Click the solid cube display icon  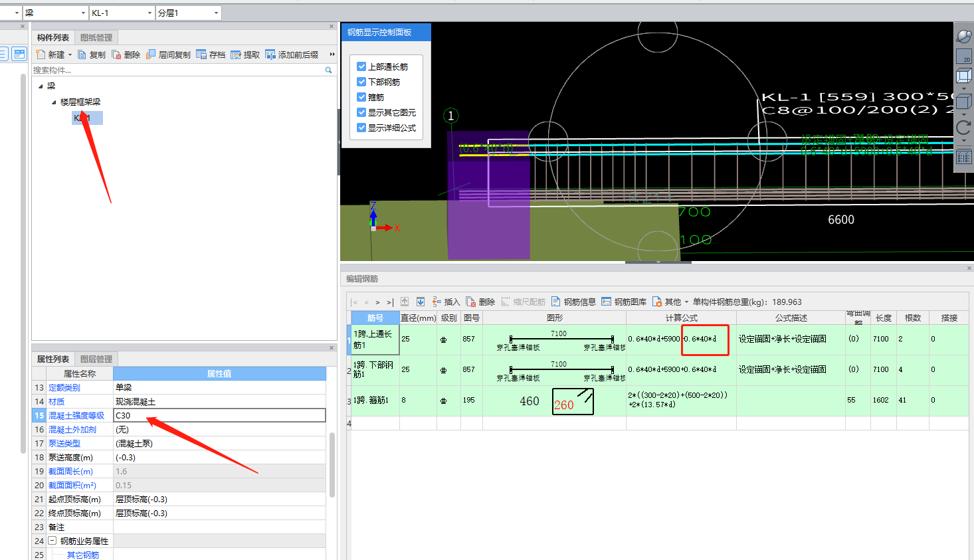964,102
